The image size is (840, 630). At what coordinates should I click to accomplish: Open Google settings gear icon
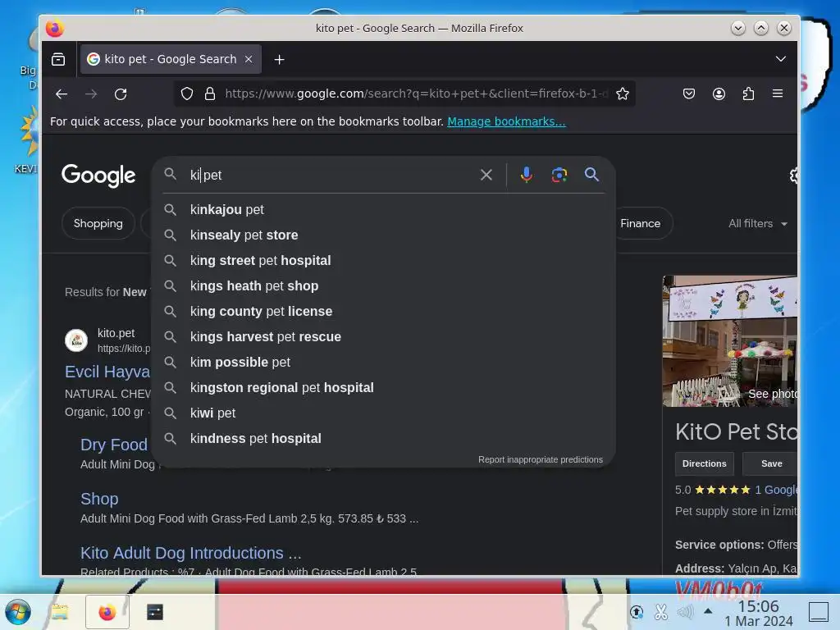(x=793, y=176)
